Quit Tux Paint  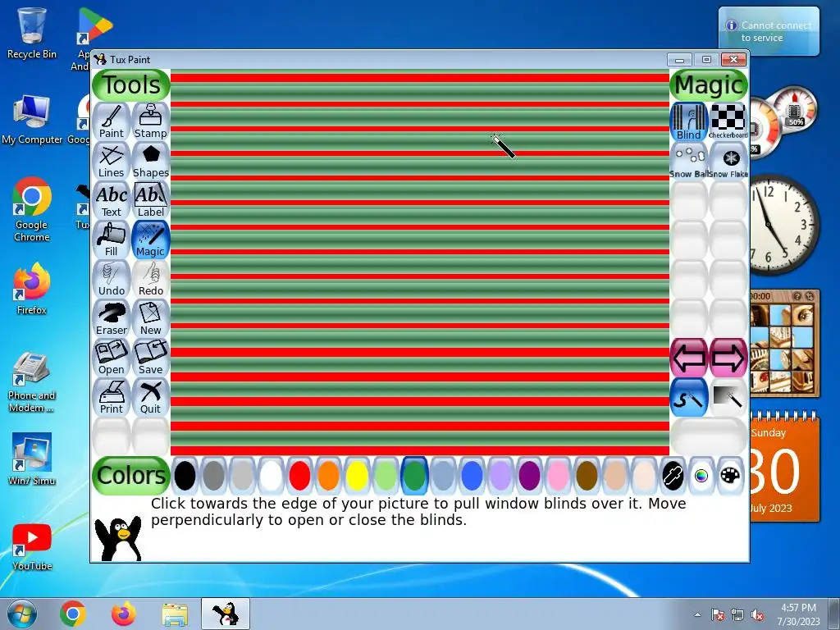(x=151, y=397)
